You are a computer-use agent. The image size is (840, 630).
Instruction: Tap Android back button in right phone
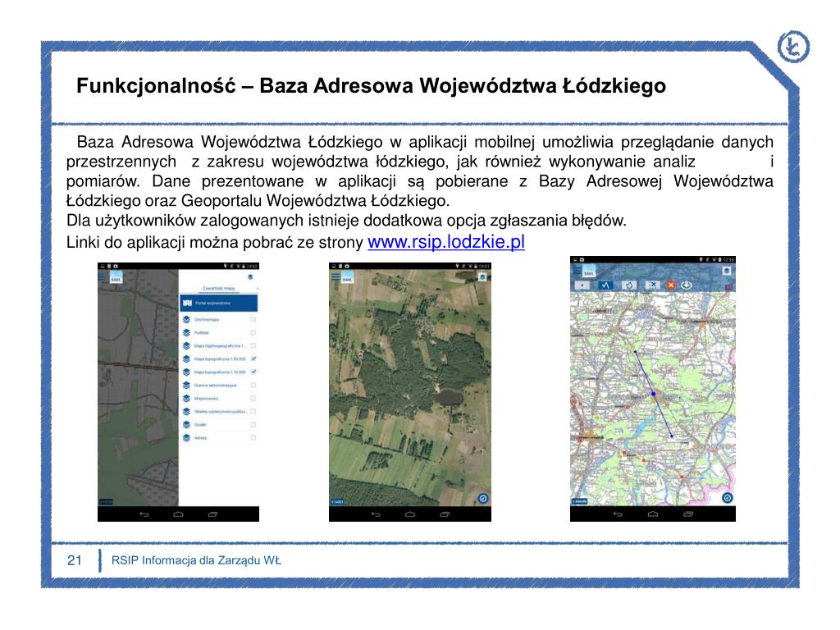(618, 514)
